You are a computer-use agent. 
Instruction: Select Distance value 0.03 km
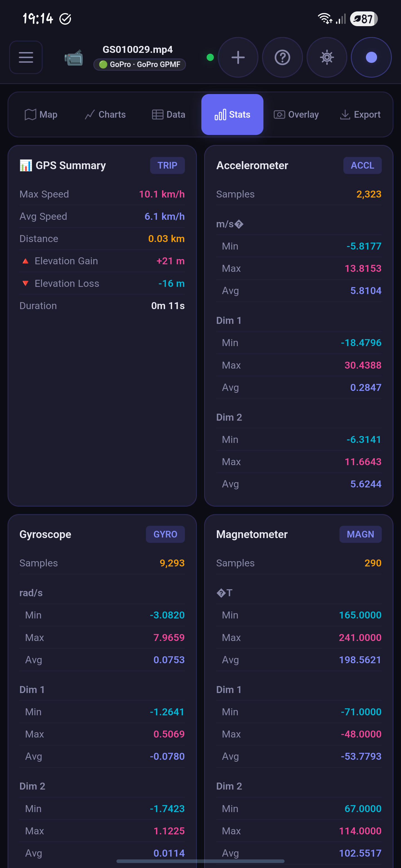coord(167,239)
